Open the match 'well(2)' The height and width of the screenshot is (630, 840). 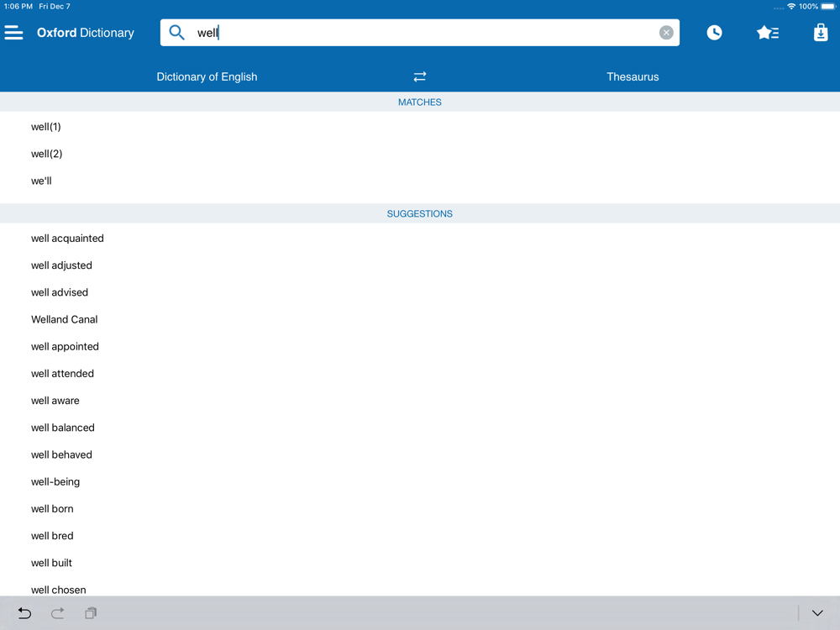coord(420,154)
